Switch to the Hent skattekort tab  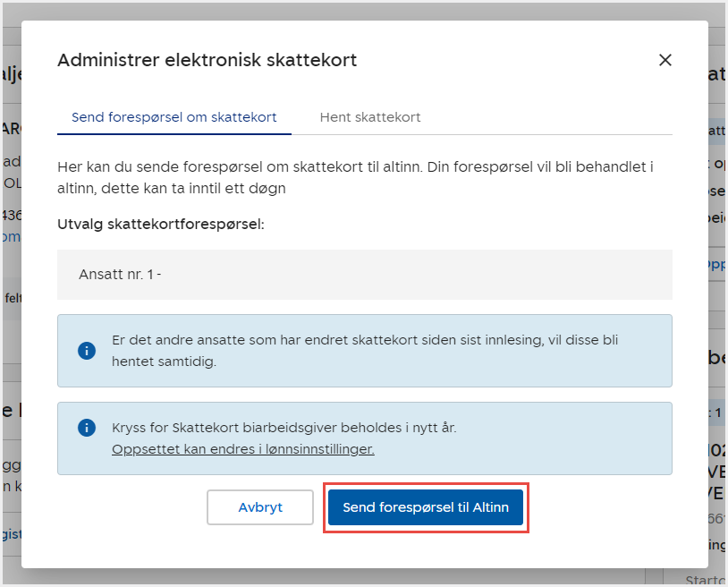(369, 117)
